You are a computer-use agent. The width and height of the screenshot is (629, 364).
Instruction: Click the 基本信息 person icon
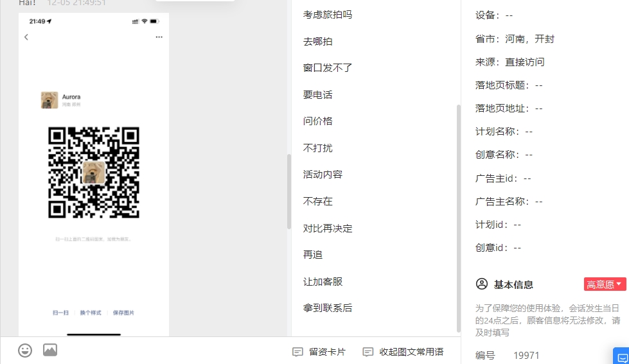(x=482, y=284)
